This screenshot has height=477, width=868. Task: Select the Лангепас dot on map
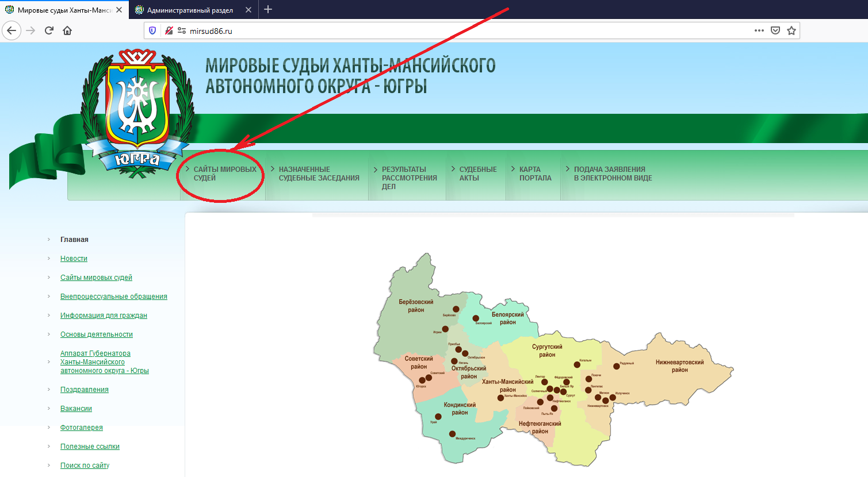(588, 390)
